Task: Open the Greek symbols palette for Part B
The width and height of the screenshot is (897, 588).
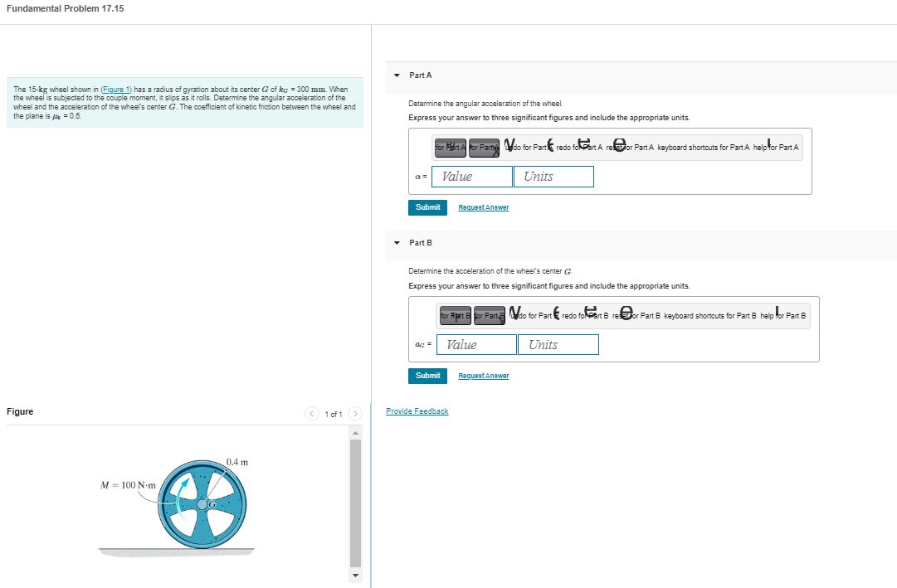Action: pyautogui.click(x=489, y=316)
